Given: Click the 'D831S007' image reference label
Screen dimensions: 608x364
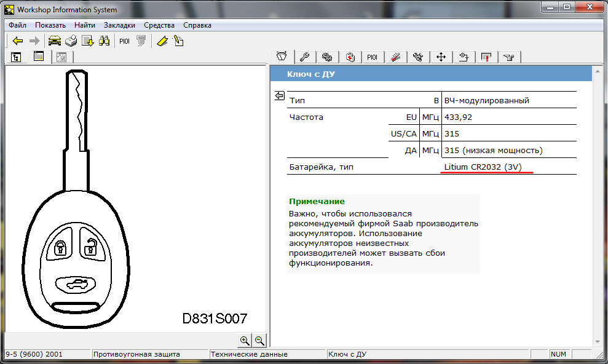Looking at the screenshot, I should click(x=215, y=318).
